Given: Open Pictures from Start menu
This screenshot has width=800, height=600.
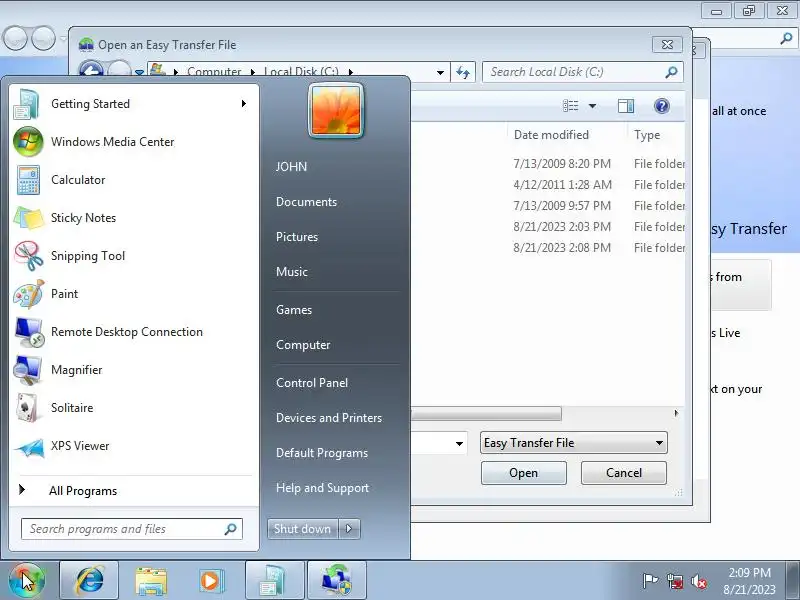Looking at the screenshot, I should [x=297, y=237].
